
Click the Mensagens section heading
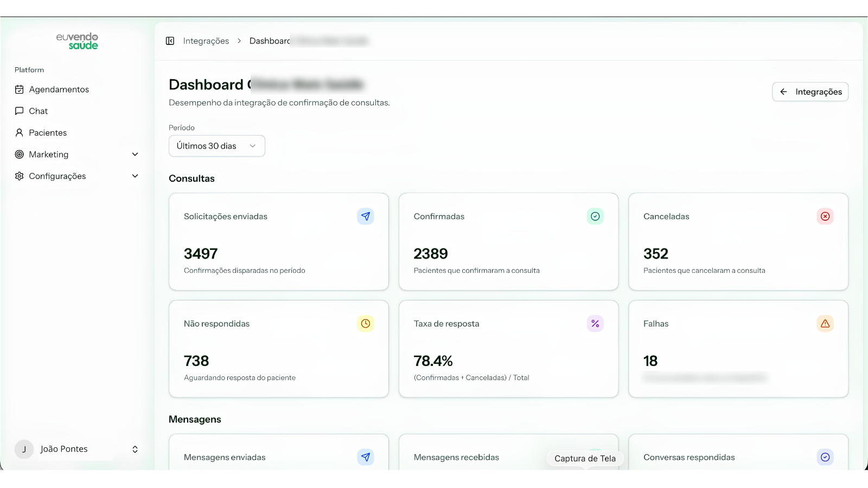pos(195,419)
